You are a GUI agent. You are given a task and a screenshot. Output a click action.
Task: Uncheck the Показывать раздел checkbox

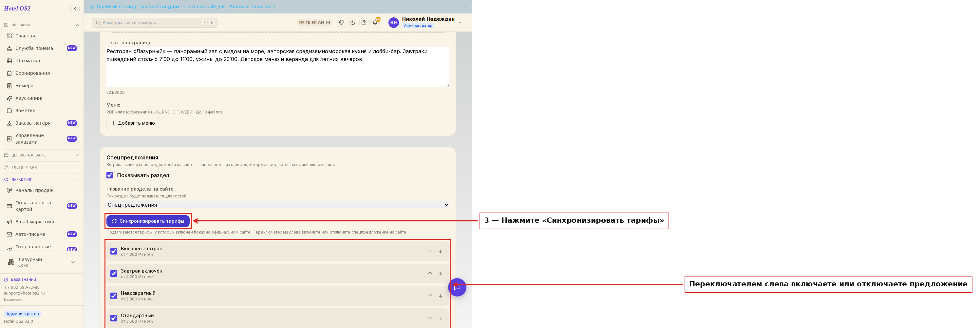(x=110, y=175)
